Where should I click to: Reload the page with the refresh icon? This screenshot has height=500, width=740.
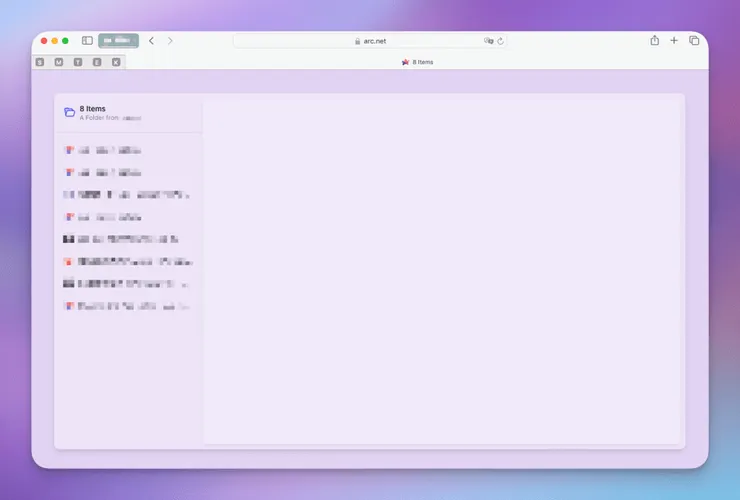pyautogui.click(x=500, y=41)
